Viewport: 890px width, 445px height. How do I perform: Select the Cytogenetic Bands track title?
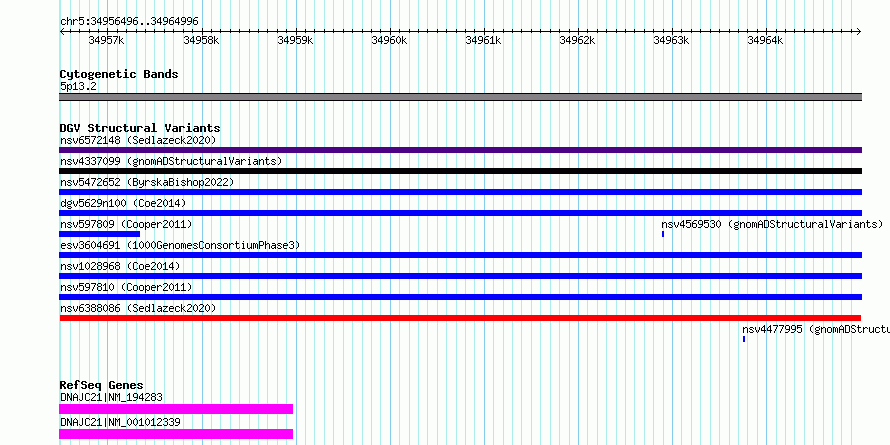[119, 74]
